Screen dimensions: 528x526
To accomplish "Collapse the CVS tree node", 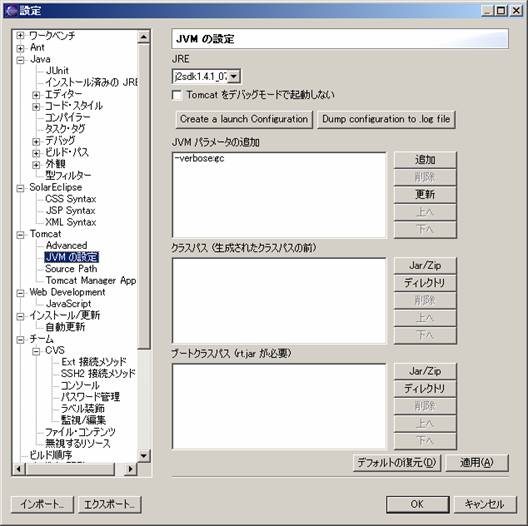I will 36,351.
